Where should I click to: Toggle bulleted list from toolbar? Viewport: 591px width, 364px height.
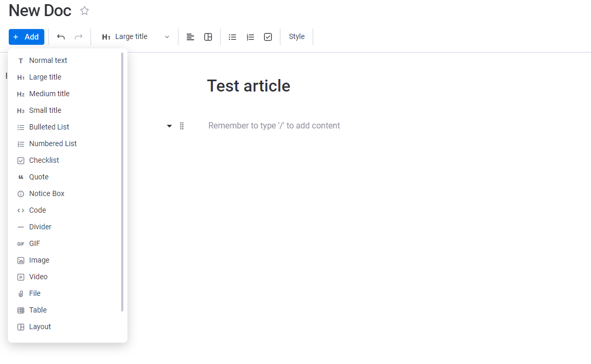pos(233,37)
